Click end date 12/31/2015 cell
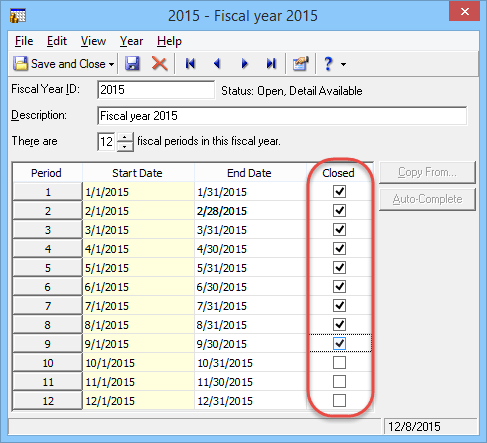 click(250, 401)
